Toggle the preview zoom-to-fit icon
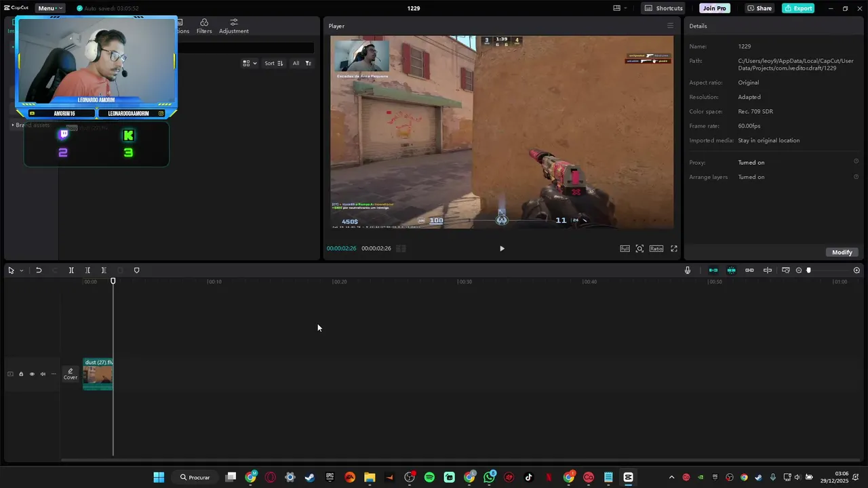Image resolution: width=868 pixels, height=488 pixels. (x=639, y=249)
